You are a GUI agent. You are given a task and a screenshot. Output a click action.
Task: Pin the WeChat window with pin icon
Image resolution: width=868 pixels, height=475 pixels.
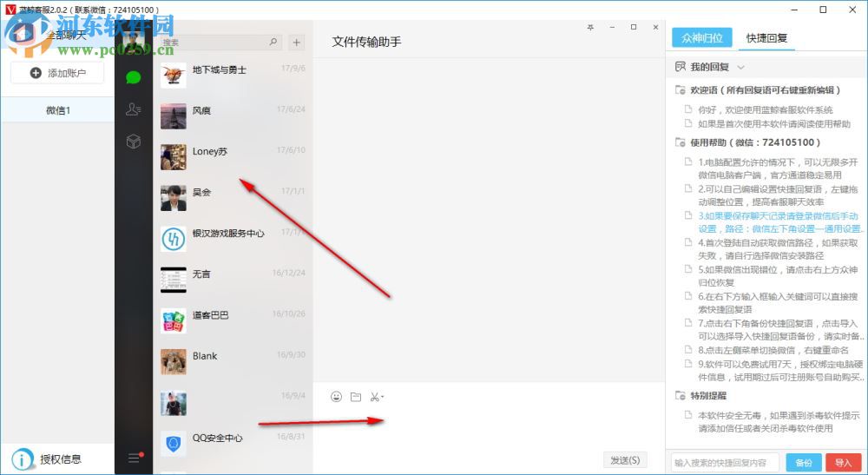coord(590,27)
